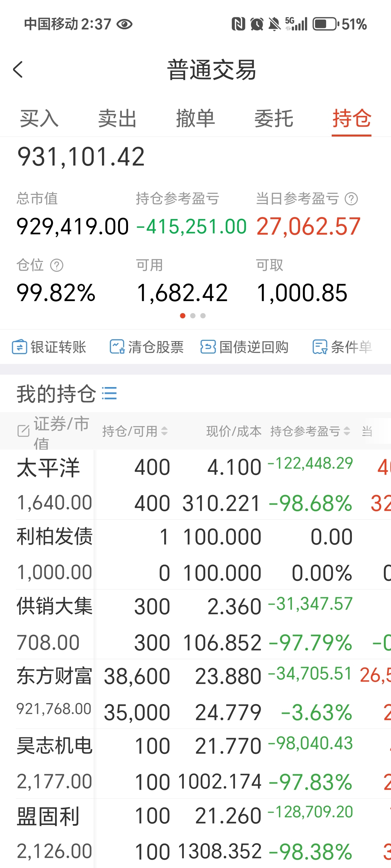Open the 条件单 label

click(x=352, y=347)
